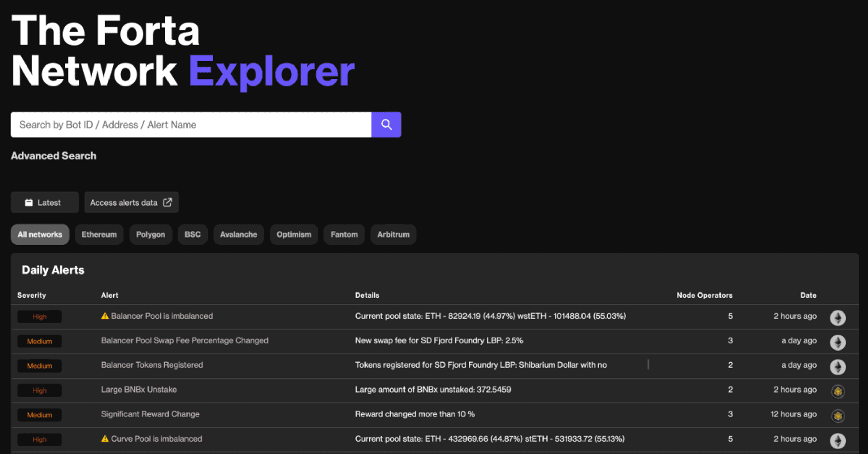The width and height of the screenshot is (868, 454).
Task: Click the Severity column header
Action: (32, 295)
